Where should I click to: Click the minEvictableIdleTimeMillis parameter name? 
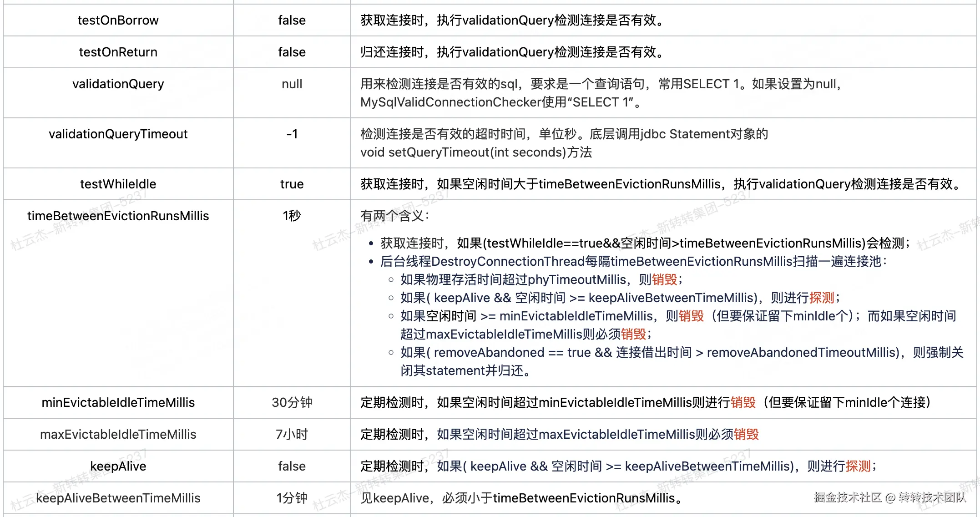[x=118, y=403]
